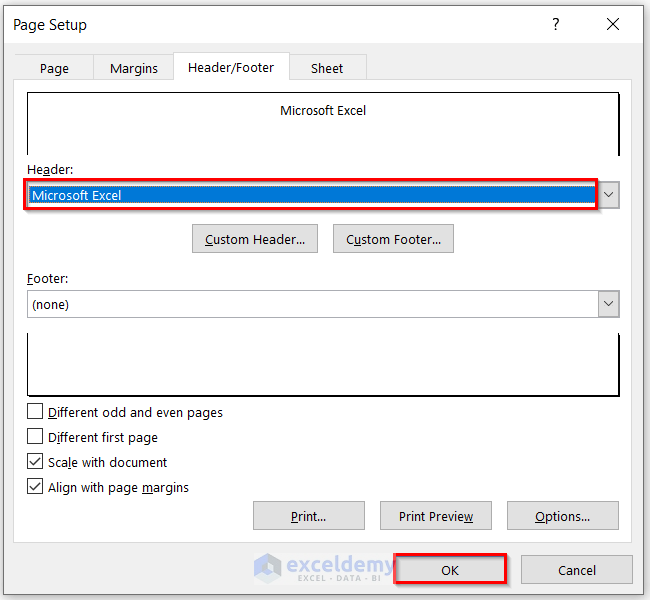Screen dimensions: 650x600
Task: Switch to the Margins tab
Action: (x=133, y=68)
